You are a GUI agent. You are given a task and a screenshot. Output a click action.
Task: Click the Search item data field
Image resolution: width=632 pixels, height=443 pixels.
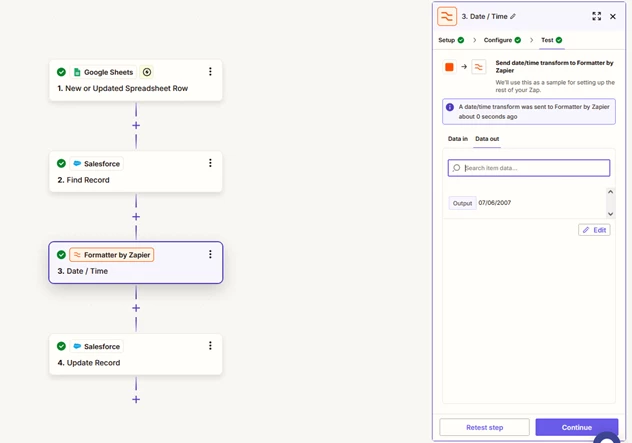(x=529, y=168)
